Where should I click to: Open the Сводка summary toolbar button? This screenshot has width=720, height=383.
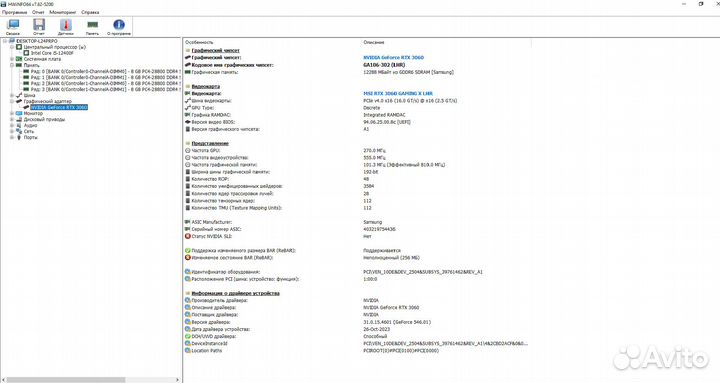tap(13, 27)
